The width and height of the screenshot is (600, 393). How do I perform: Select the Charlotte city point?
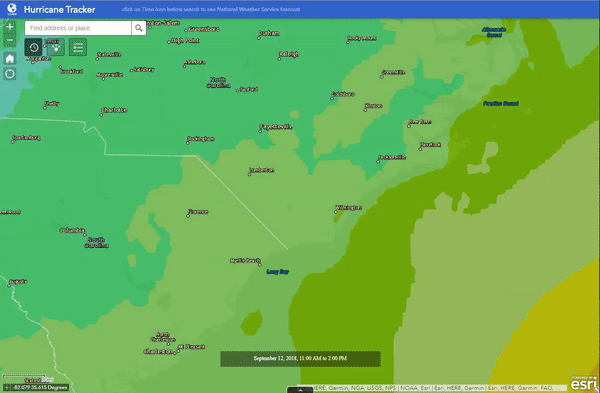tap(101, 115)
